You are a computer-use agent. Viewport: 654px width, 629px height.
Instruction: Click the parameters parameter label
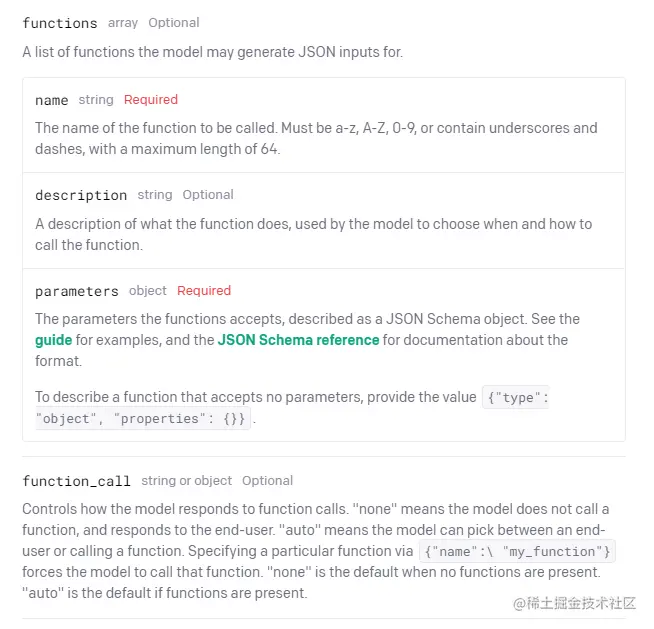click(x=77, y=291)
